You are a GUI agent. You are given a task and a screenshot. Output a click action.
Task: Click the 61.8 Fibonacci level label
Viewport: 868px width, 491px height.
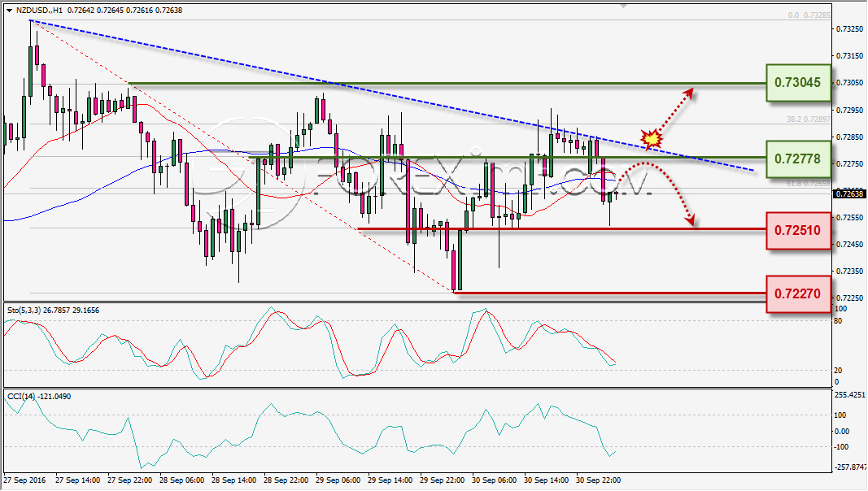[x=808, y=183]
